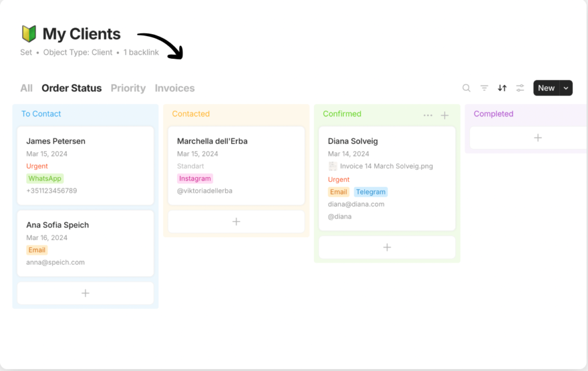Viewport: 588px width, 371px height.
Task: Click the green WhatsApp tag on James Petersen
Action: point(44,178)
